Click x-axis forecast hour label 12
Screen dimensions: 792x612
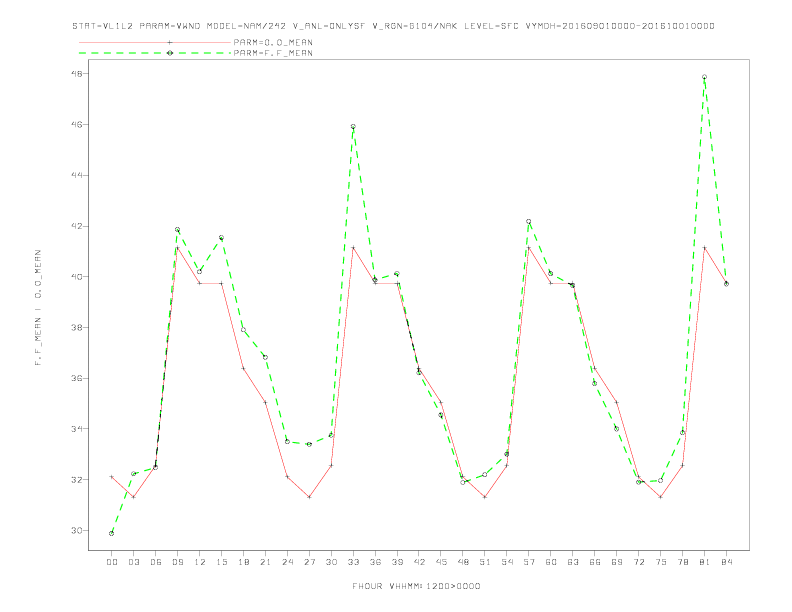[x=200, y=562]
